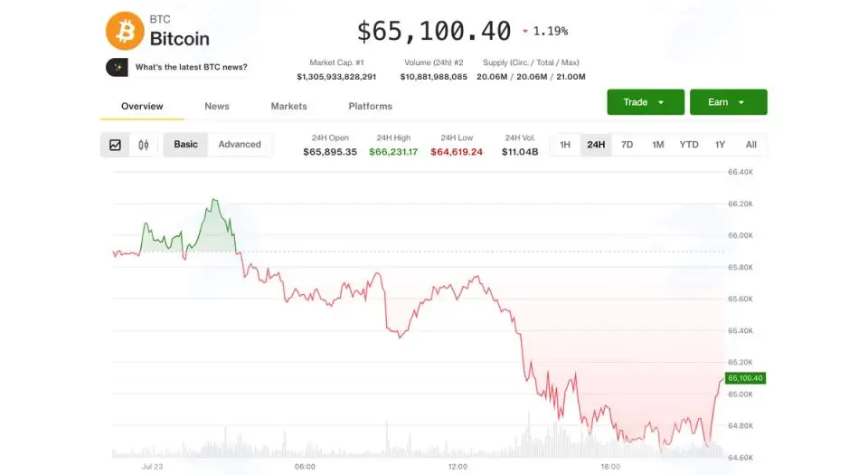This screenshot has width=868, height=475.
Task: Select the YTD time range
Action: 689,145
